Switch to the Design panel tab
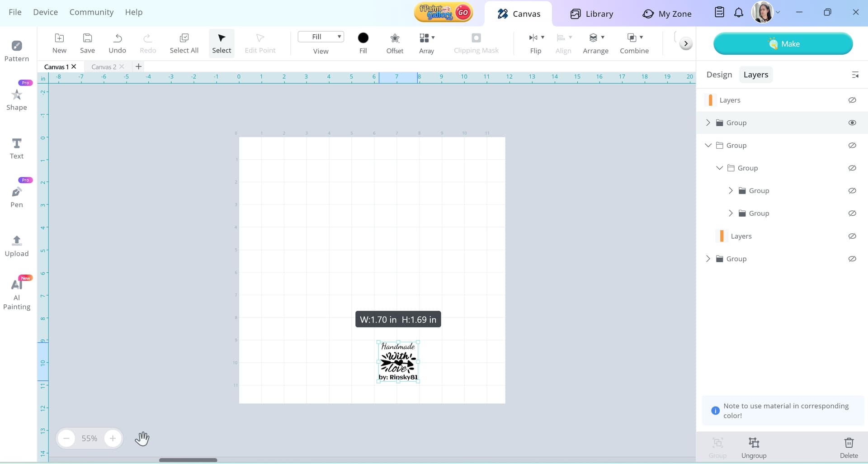This screenshot has width=868, height=464. click(719, 75)
